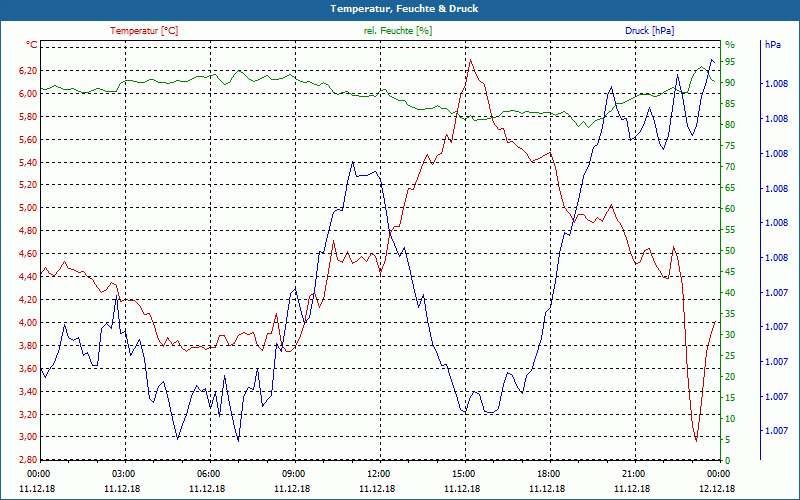The image size is (800, 500).
Task: Click the 4,80 temperature axis value
Action: pyautogui.click(x=28, y=231)
